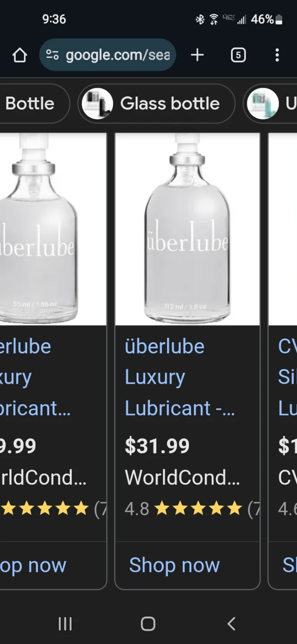Tap the 4.8 star rating of the $31.99 item
This screenshot has width=297, height=644.
(183, 508)
